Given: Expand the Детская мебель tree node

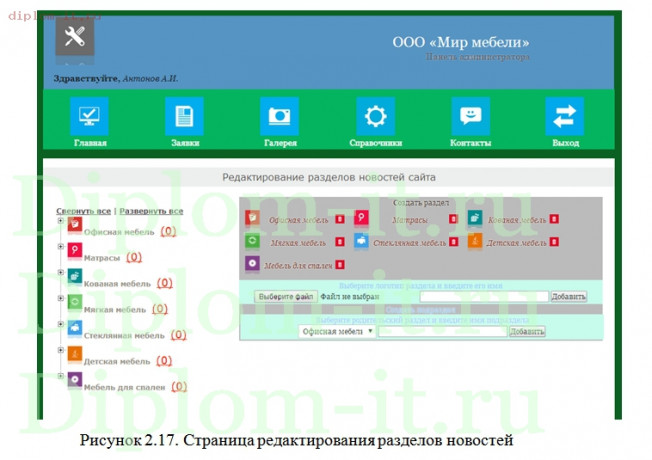Looking at the screenshot, I should pos(60,350).
